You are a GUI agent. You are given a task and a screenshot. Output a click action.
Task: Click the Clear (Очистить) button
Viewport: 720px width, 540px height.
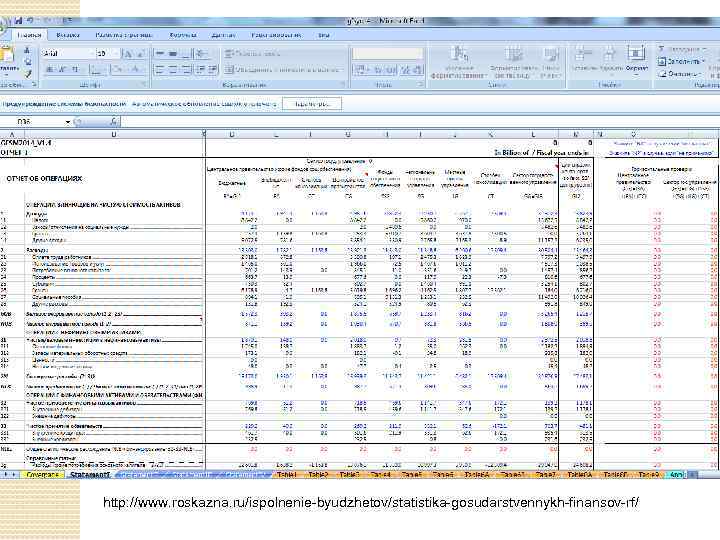click(x=680, y=73)
